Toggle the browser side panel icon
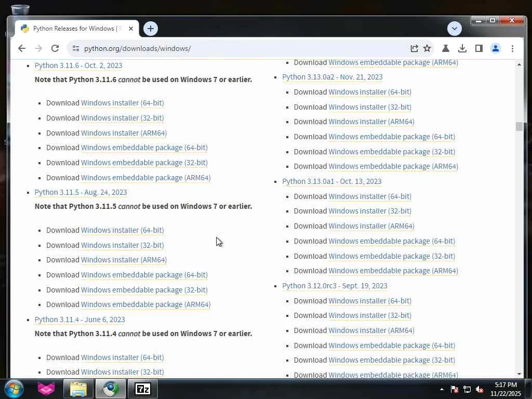The image size is (532, 399). tap(478, 48)
